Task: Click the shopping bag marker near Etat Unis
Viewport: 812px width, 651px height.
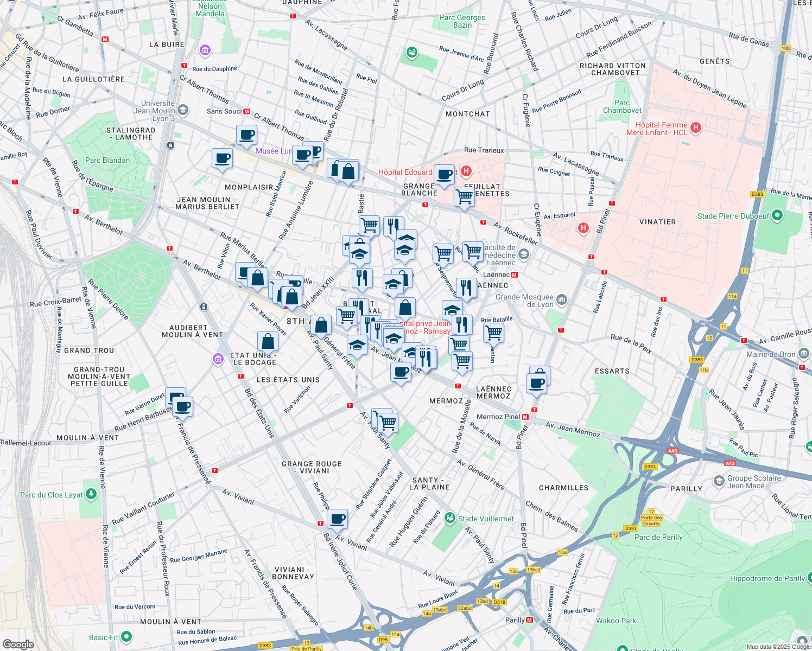Action: [x=268, y=341]
